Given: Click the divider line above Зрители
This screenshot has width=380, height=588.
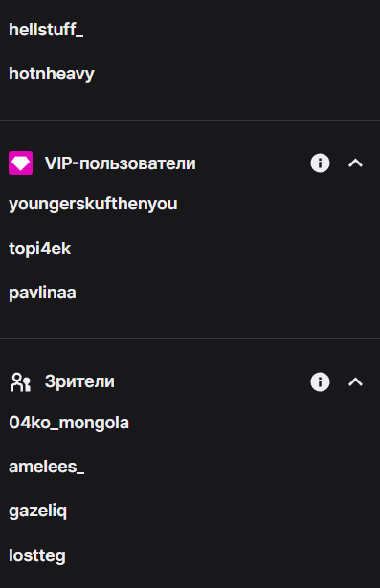Looking at the screenshot, I should [x=190, y=339].
